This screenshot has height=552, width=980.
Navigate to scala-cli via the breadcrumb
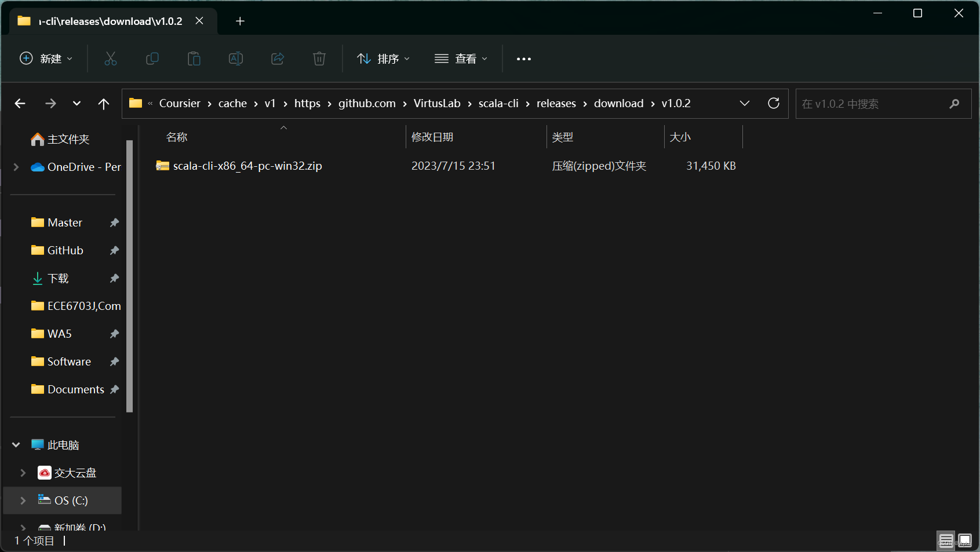[498, 103]
